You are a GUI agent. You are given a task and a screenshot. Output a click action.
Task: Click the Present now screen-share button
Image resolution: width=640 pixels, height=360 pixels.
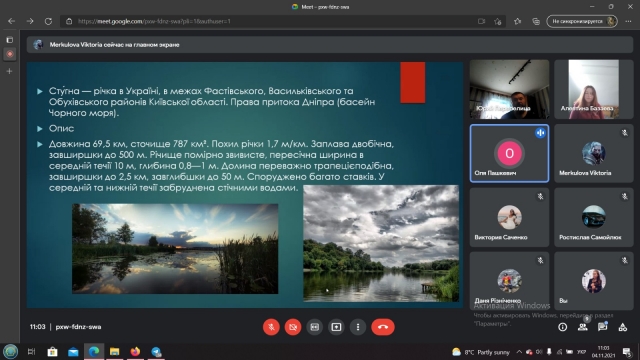coord(336,327)
